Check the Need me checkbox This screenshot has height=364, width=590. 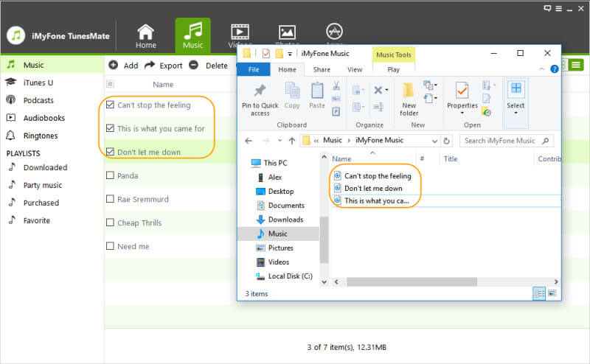click(x=110, y=246)
